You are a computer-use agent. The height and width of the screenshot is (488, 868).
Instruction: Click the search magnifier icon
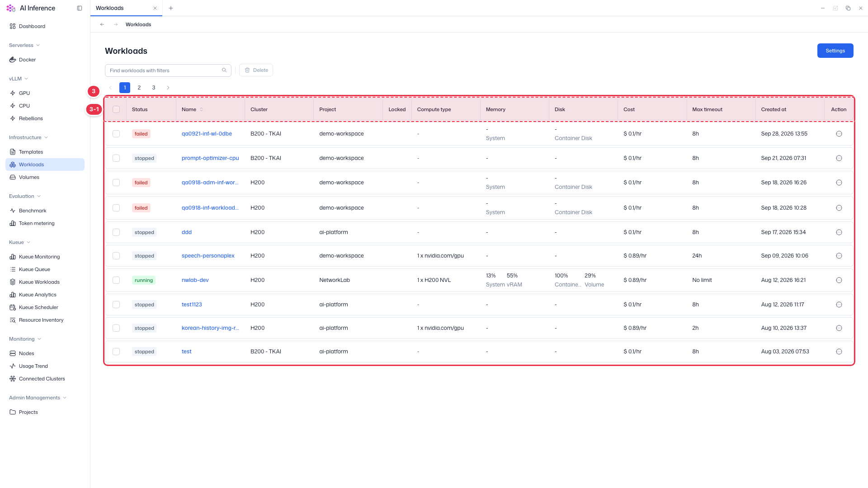click(224, 70)
